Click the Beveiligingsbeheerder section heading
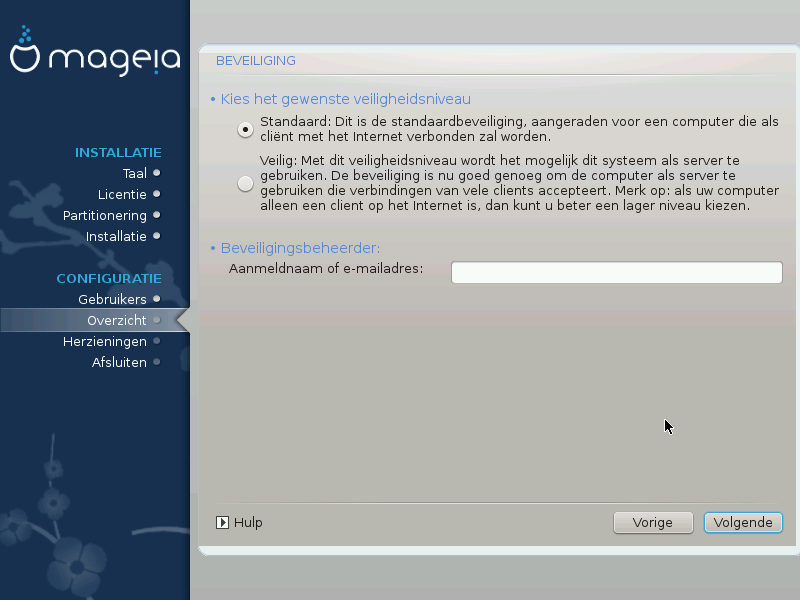The image size is (800, 600). (299, 248)
